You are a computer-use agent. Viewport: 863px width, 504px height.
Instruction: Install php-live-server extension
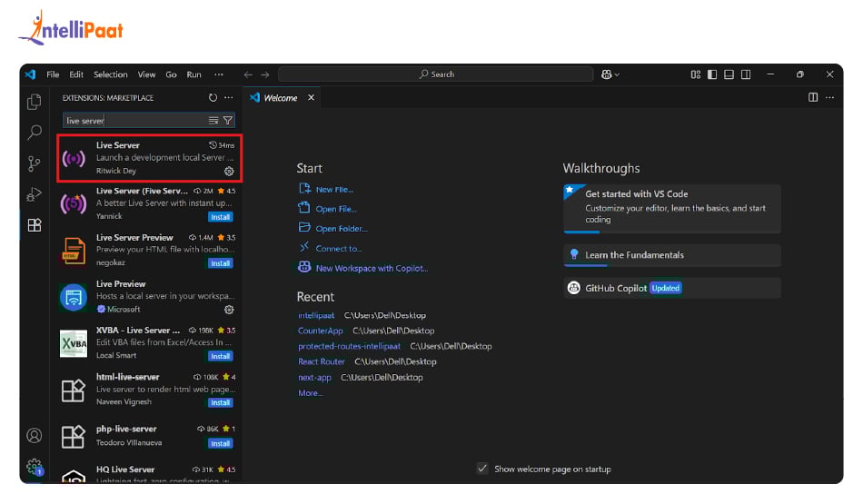pyautogui.click(x=220, y=443)
